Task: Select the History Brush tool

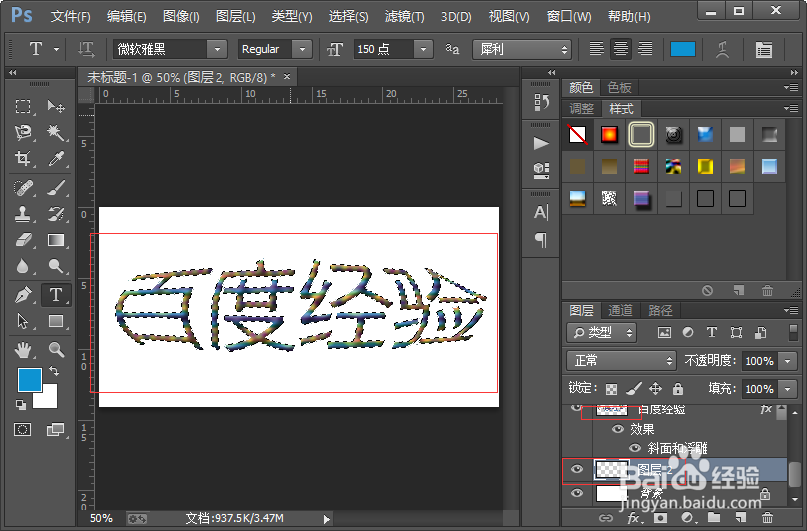Action: [56, 214]
